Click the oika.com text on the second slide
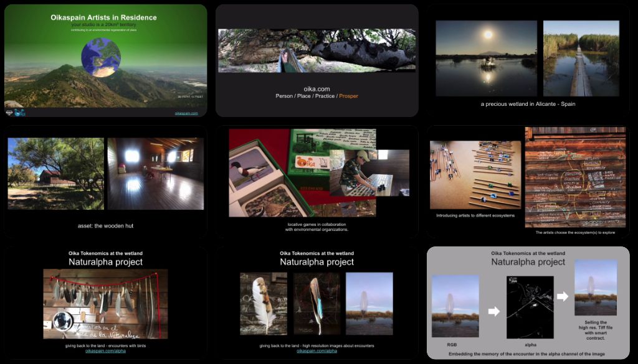This screenshot has width=638, height=364. coord(317,89)
